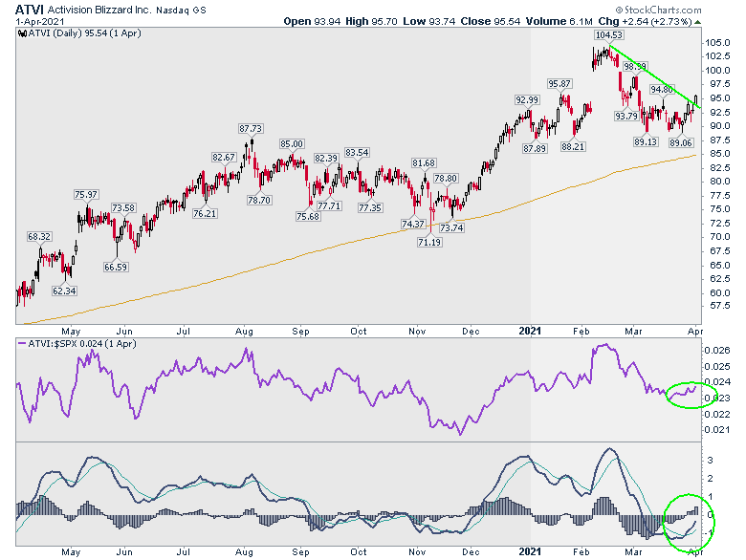Click the 75.68 price label
Screen dimensions: 746x560
coord(308,217)
